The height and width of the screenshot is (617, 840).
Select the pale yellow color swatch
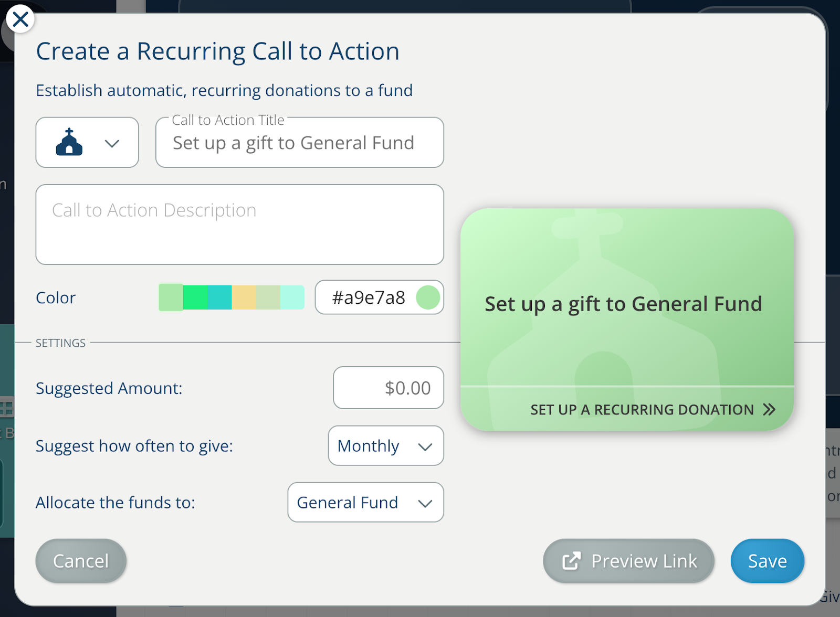tap(244, 297)
